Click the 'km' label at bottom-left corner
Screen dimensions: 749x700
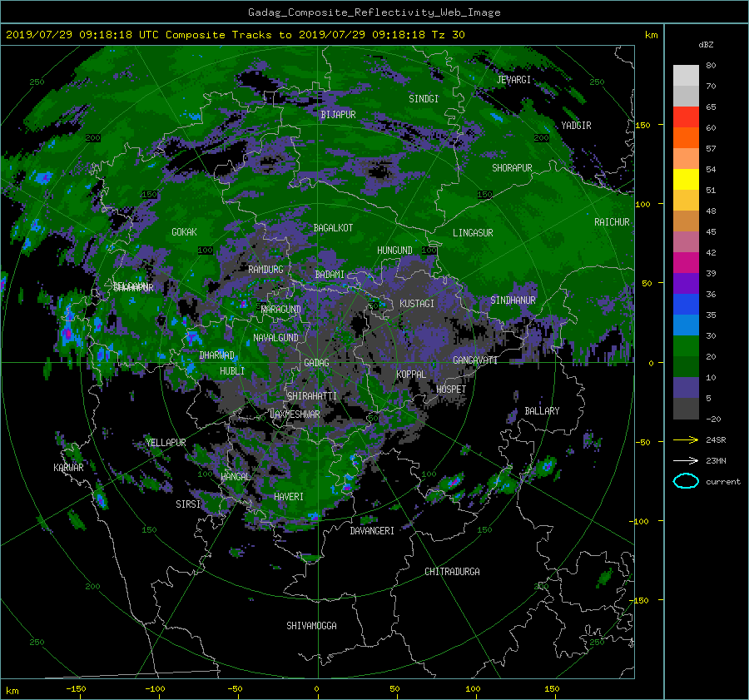pos(12,691)
